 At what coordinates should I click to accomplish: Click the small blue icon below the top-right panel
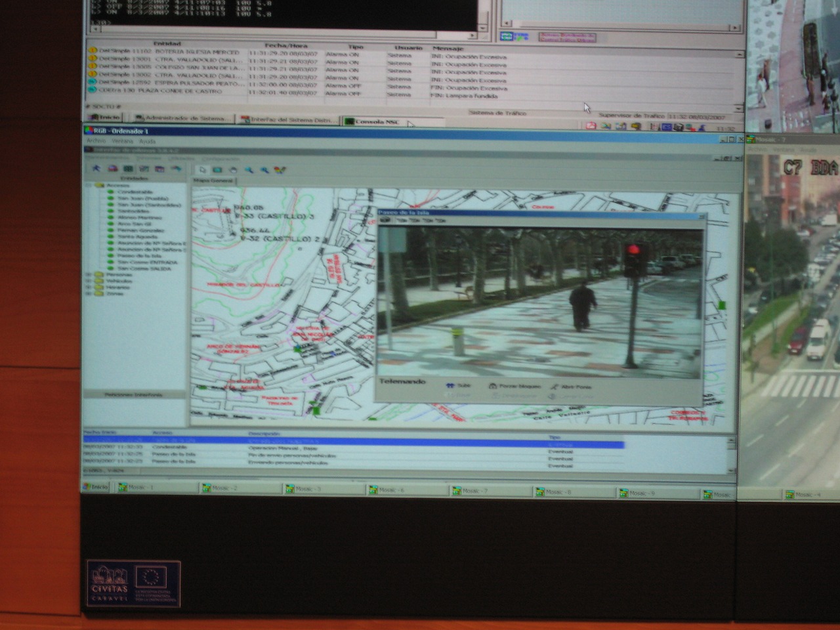[505, 37]
